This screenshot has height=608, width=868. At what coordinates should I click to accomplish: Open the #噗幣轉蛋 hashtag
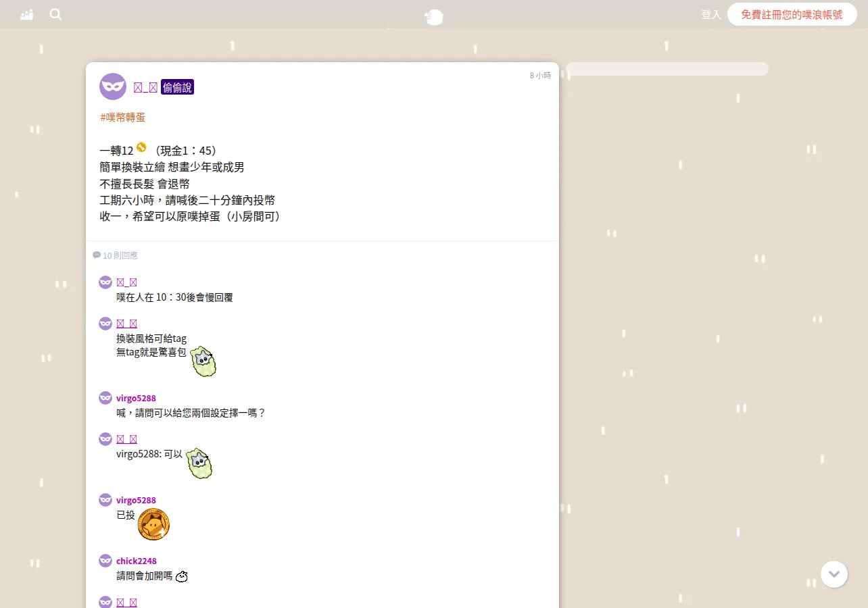pyautogui.click(x=122, y=117)
